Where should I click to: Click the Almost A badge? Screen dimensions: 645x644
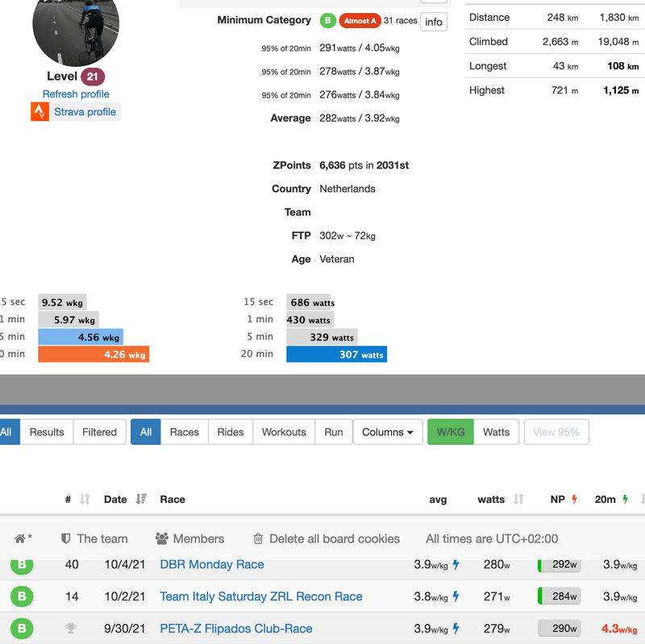coord(360,21)
